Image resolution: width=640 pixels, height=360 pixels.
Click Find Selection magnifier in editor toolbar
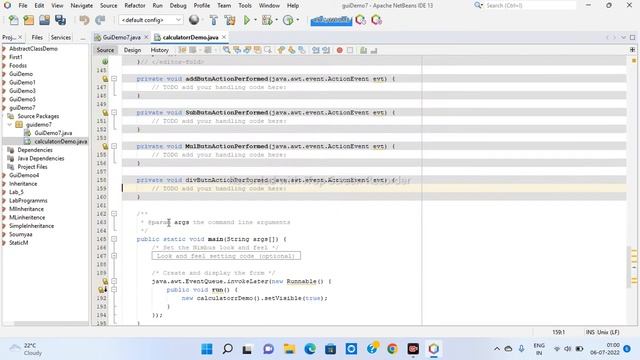(x=227, y=50)
